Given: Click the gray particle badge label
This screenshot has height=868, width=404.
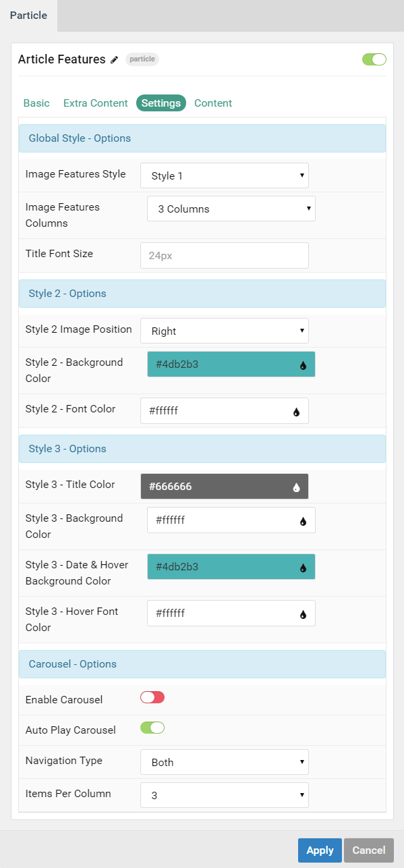Looking at the screenshot, I should point(142,59).
